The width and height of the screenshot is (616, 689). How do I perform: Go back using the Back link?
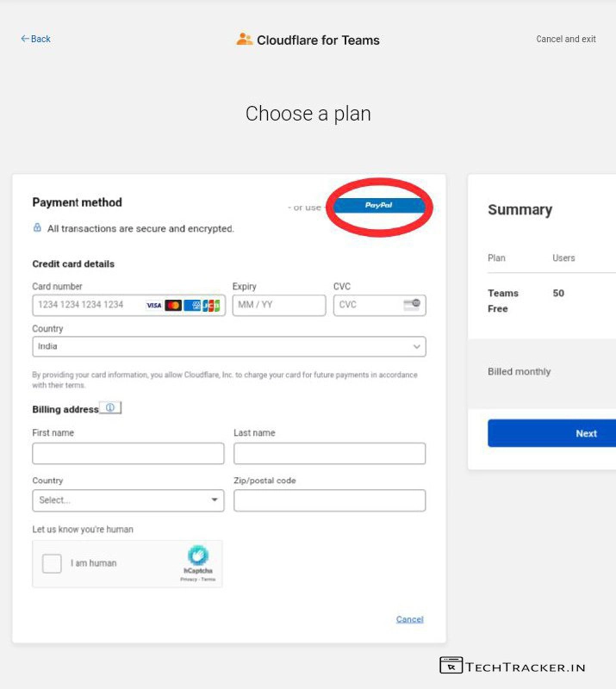[36, 39]
